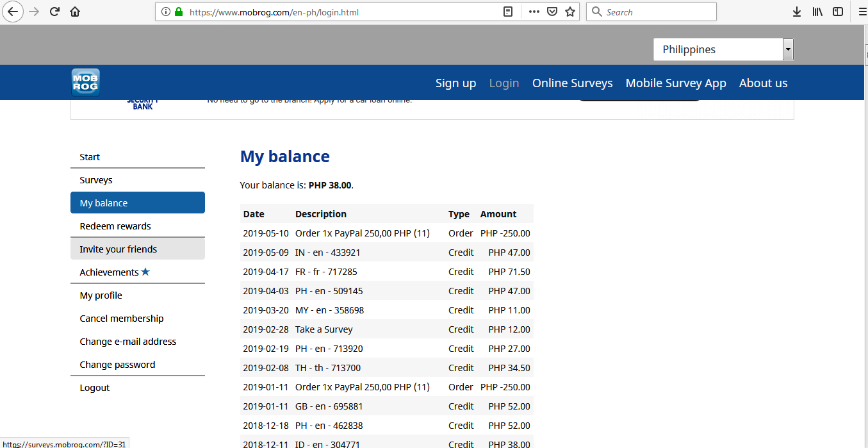Image resolution: width=868 pixels, height=448 pixels.
Task: Open Surveys in the sidebar
Action: 138,180
